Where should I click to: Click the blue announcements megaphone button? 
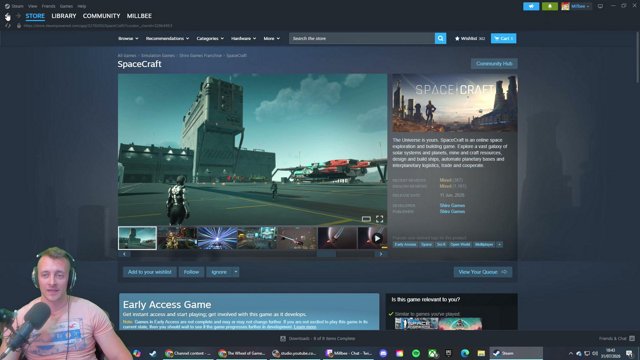[531, 6]
